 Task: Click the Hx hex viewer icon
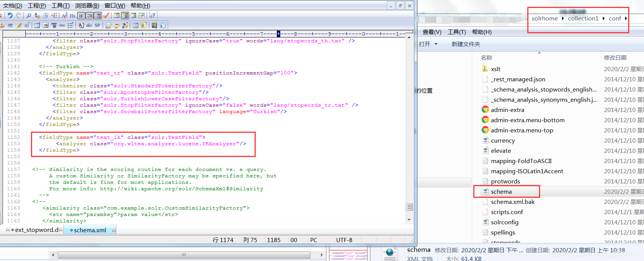point(73,16)
